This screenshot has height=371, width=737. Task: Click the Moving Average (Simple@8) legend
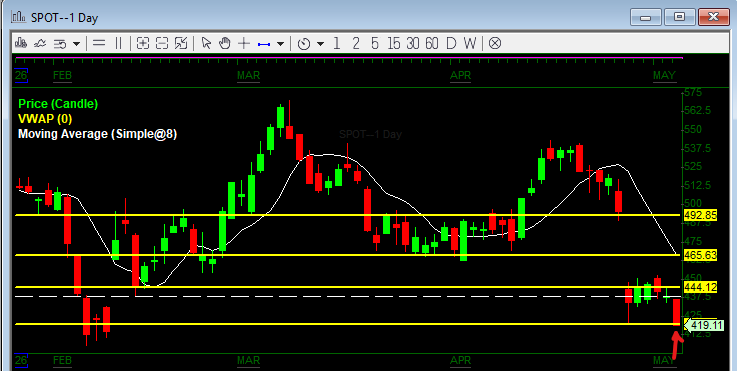coord(97,134)
